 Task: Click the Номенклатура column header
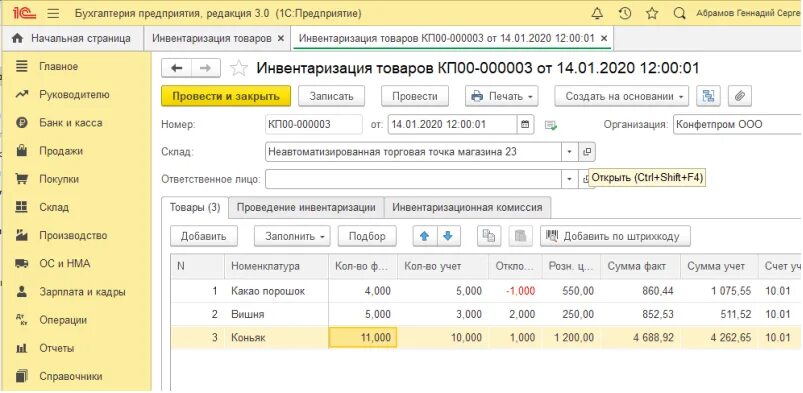click(x=277, y=266)
